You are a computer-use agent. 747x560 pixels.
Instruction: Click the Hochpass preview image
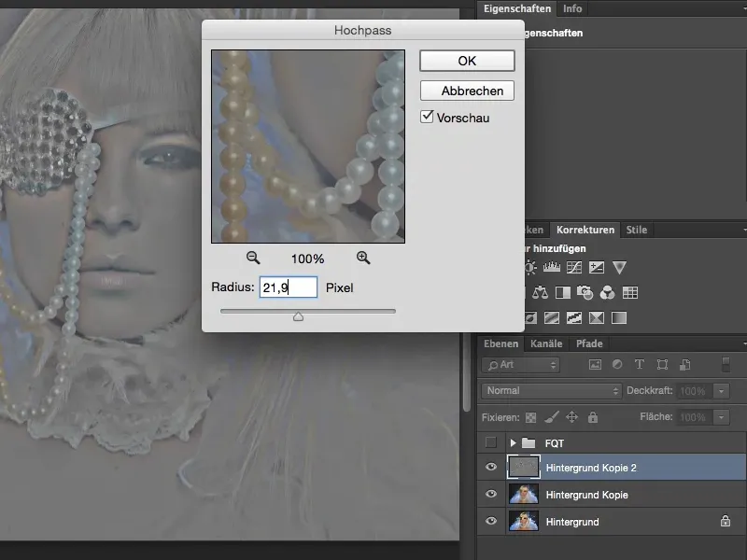(308, 147)
